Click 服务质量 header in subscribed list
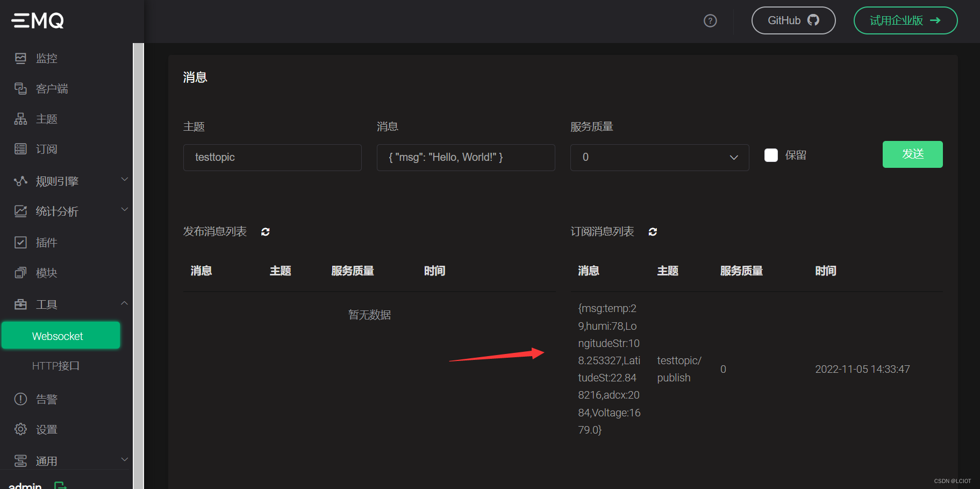980x489 pixels. click(742, 271)
